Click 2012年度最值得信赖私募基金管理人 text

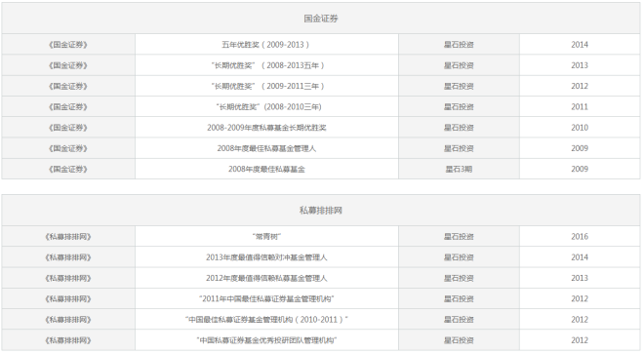pos(266,278)
